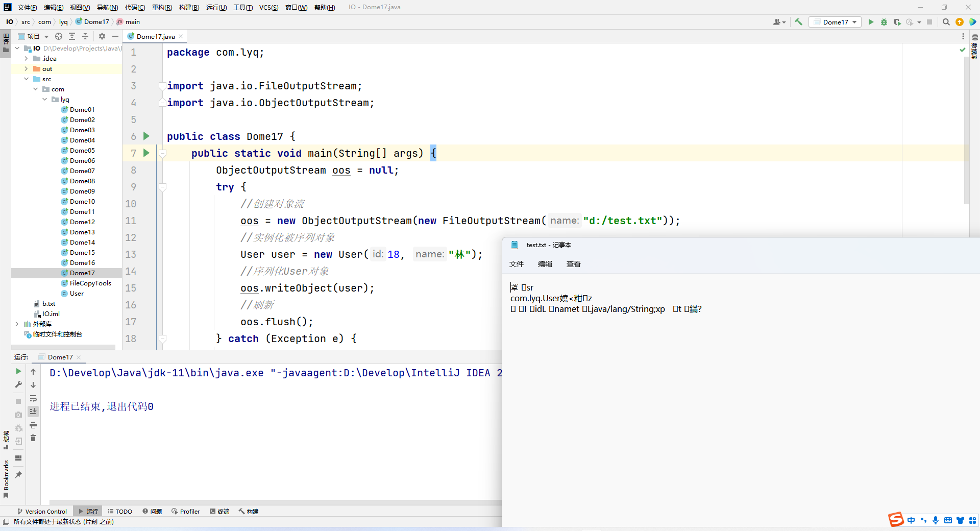Clear console with the trash icon

[33, 438]
